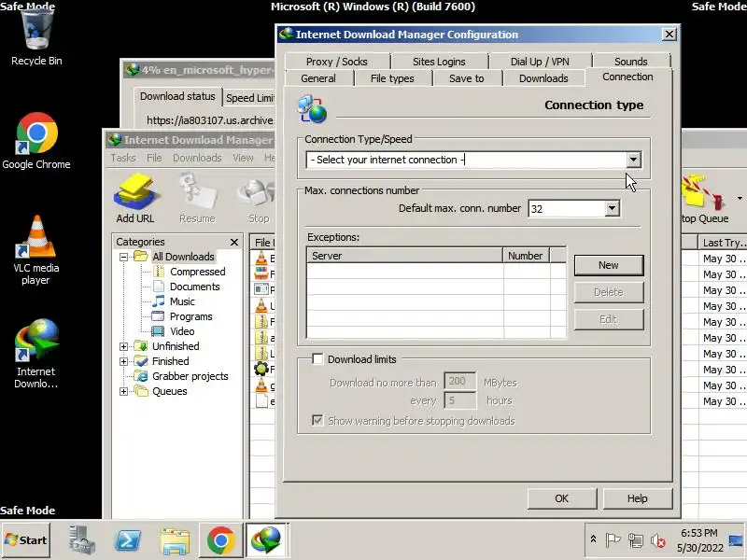Image resolution: width=747 pixels, height=560 pixels.
Task: Click the Last Try column header
Action: point(722,243)
